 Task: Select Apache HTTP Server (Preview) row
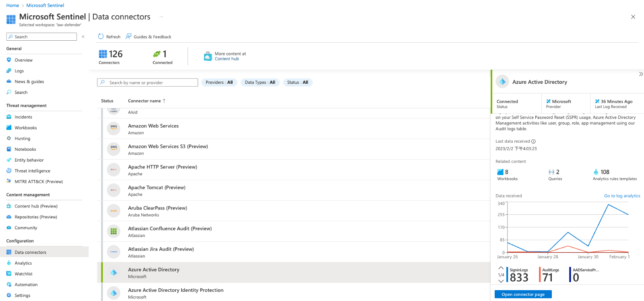pos(293,170)
